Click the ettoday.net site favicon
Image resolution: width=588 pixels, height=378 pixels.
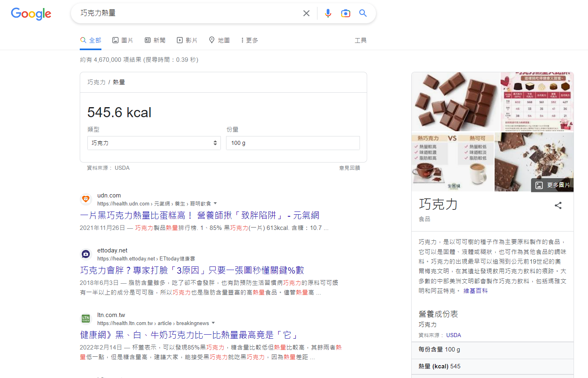[x=86, y=254]
